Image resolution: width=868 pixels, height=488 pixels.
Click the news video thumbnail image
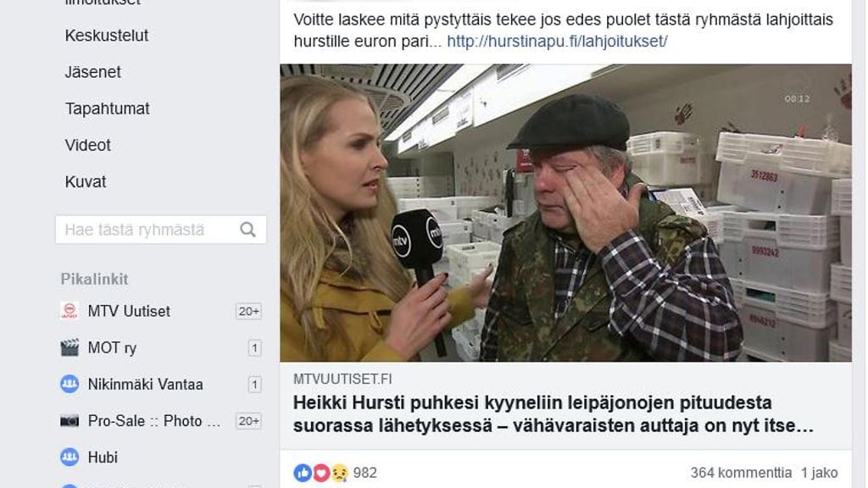pyautogui.click(x=565, y=213)
